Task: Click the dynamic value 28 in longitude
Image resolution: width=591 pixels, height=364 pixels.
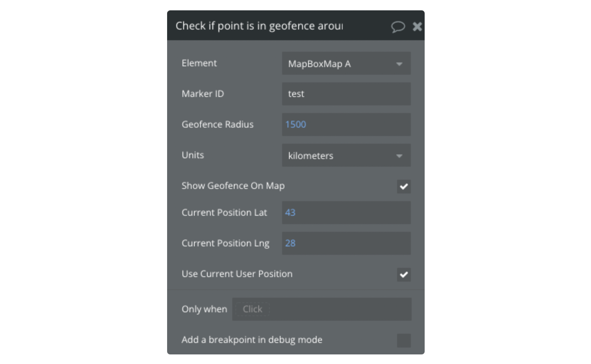Action: click(290, 243)
